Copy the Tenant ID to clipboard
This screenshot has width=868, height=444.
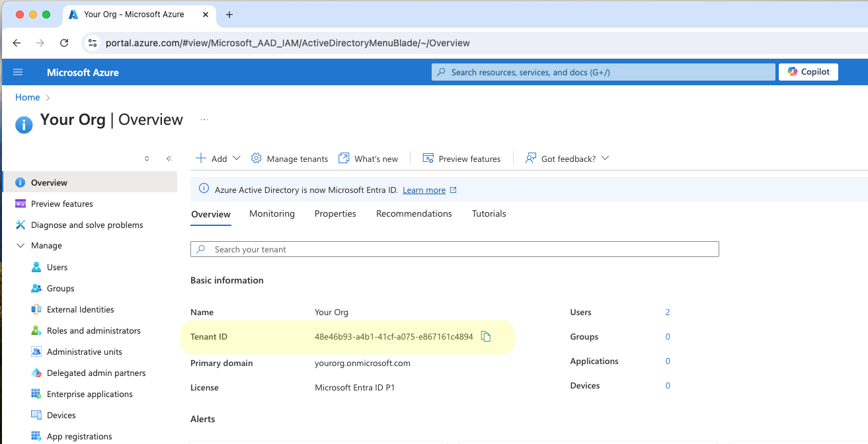(486, 337)
